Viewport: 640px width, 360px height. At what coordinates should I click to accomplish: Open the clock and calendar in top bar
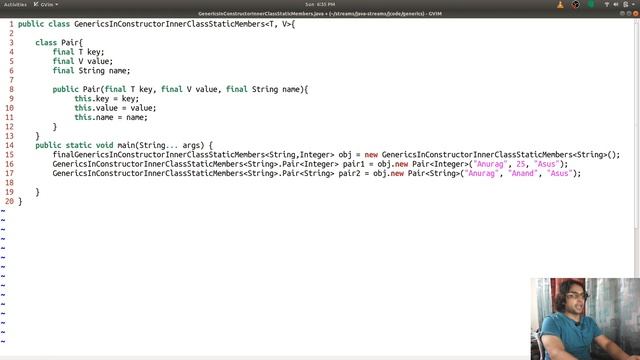[320, 4]
